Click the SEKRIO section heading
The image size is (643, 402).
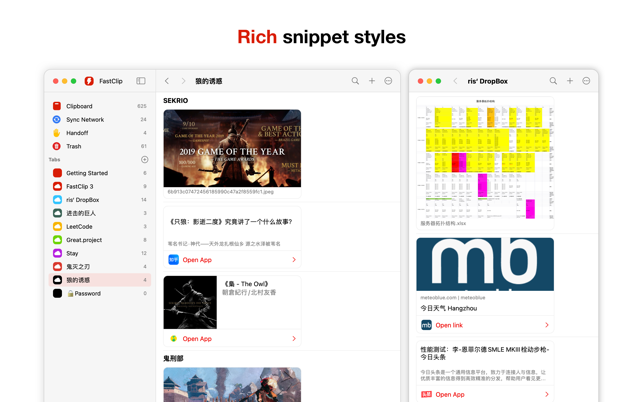click(x=176, y=100)
